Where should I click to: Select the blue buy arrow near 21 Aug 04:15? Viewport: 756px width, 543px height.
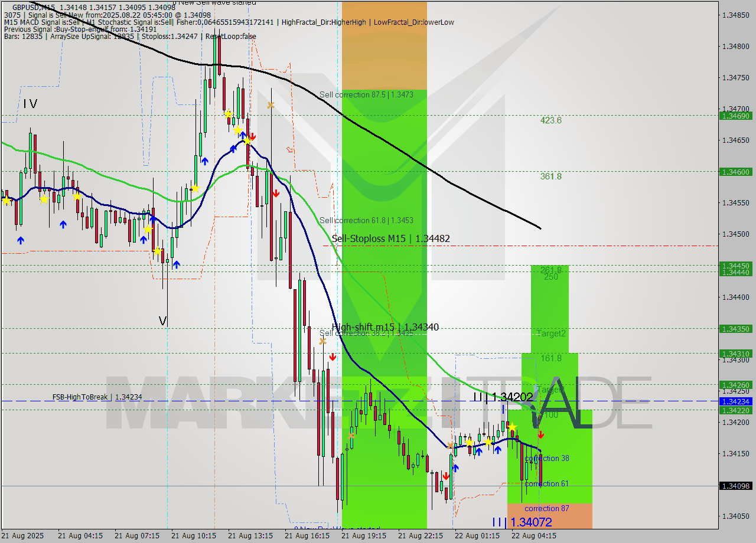(63, 224)
